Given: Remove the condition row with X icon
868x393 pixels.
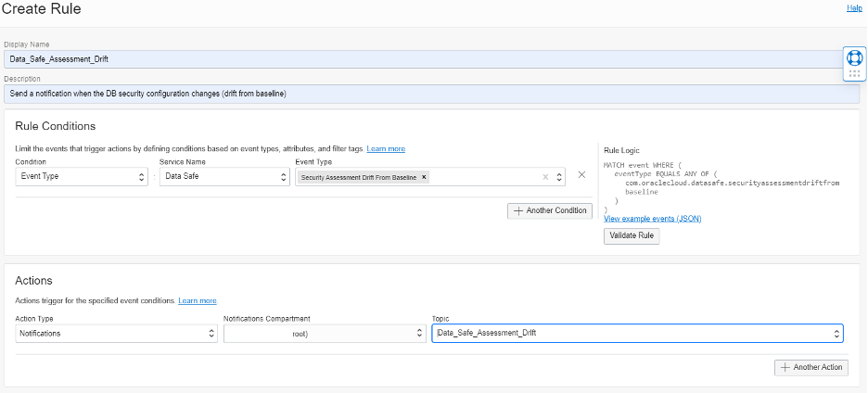Looking at the screenshot, I should 581,174.
